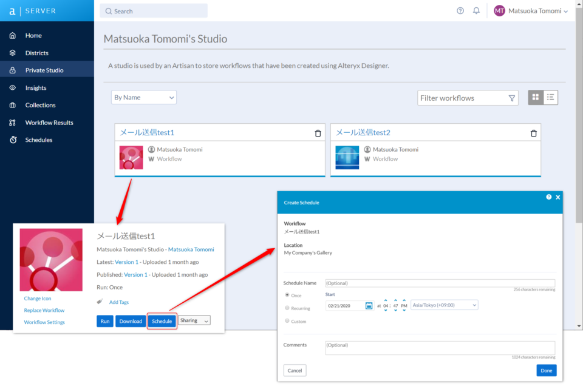
Task: Close the Create Schedule dialog
Action: coord(557,197)
